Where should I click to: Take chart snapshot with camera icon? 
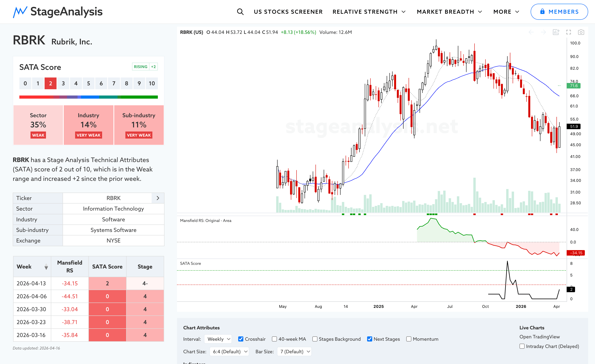[x=581, y=32]
